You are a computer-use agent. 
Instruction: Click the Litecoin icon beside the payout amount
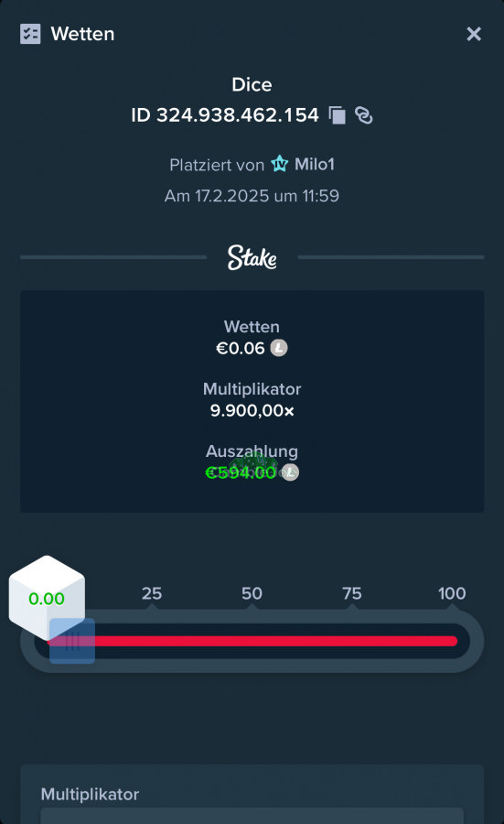tap(290, 472)
